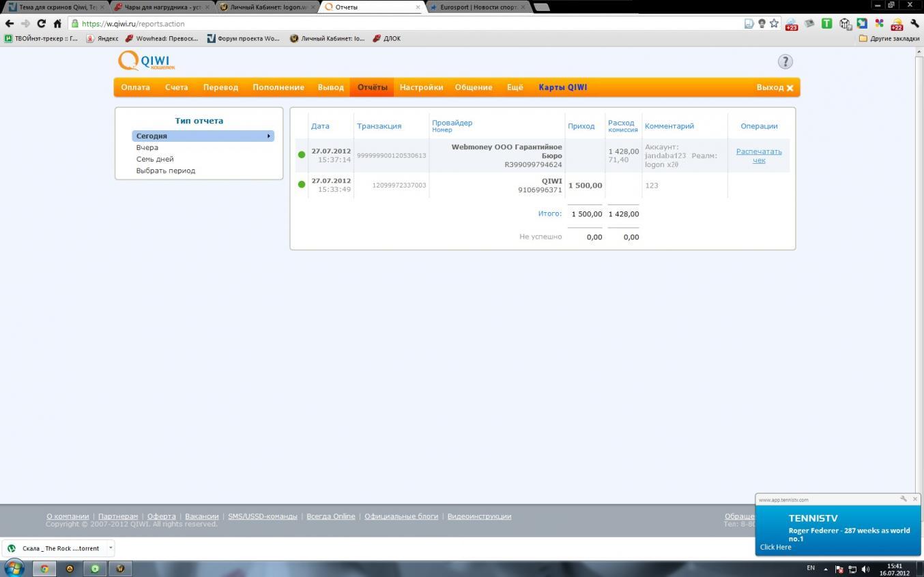
Task: Open notification settings wrench in TennisTV popup
Action: (904, 499)
